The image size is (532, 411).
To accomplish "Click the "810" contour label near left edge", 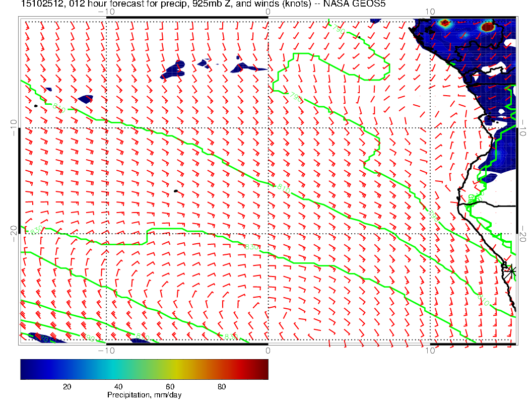I will click(x=59, y=108).
